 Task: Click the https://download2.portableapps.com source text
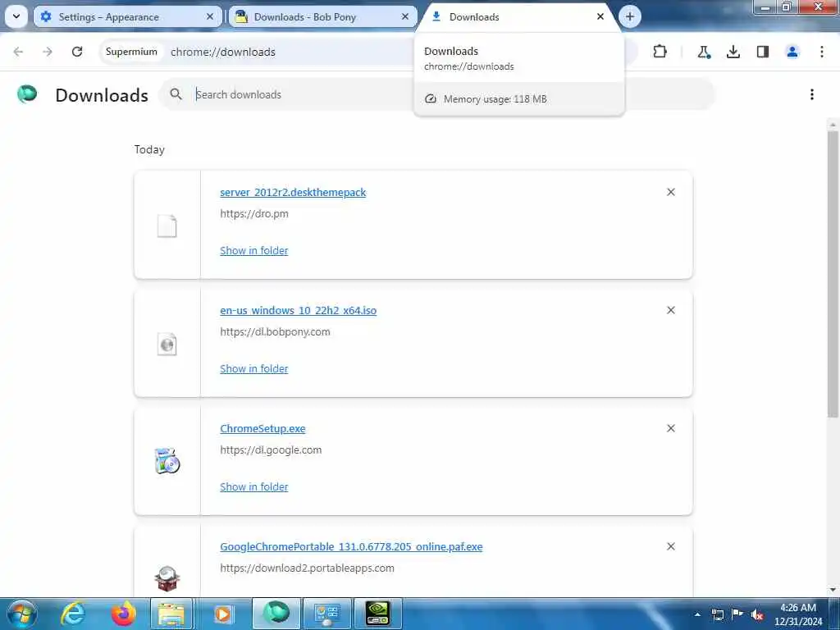[x=307, y=568]
